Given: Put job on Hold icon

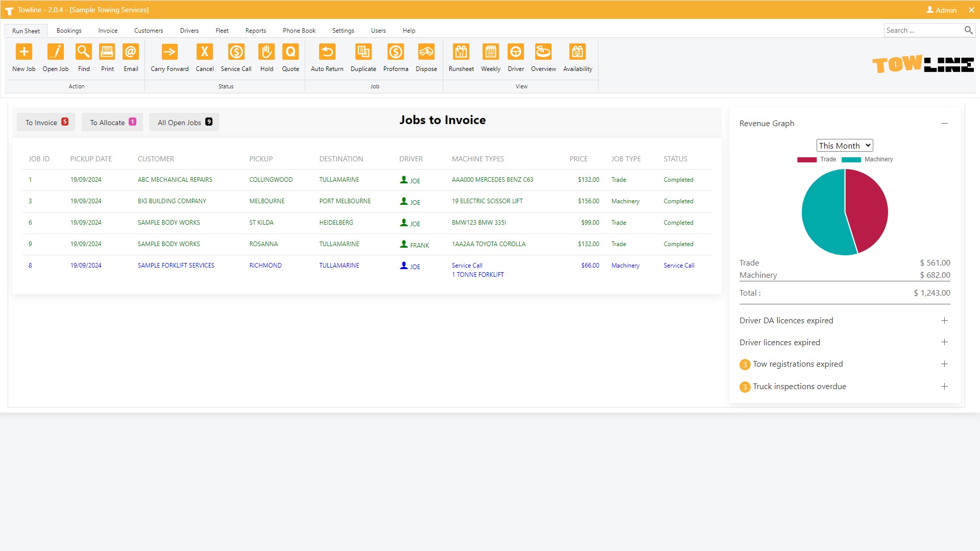Looking at the screenshot, I should [267, 52].
